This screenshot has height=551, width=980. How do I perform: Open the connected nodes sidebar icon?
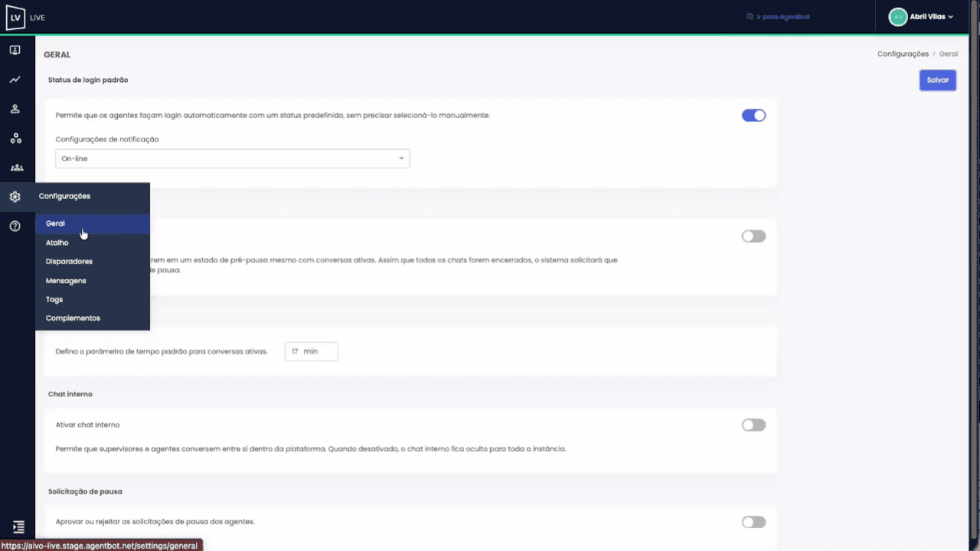tap(15, 139)
